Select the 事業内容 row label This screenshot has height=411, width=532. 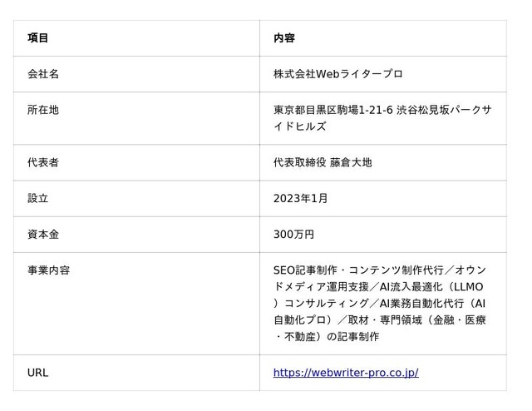click(x=48, y=270)
